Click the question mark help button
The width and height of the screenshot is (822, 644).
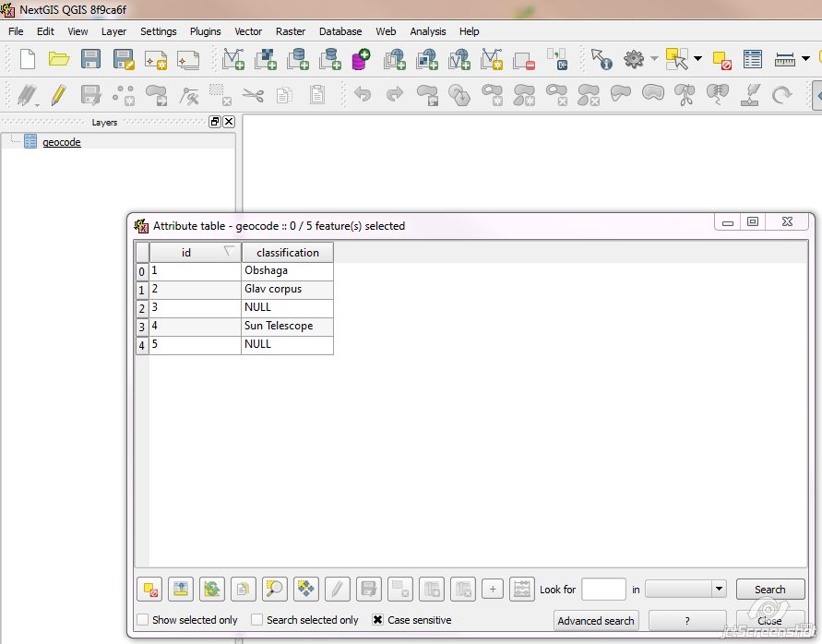point(687,620)
